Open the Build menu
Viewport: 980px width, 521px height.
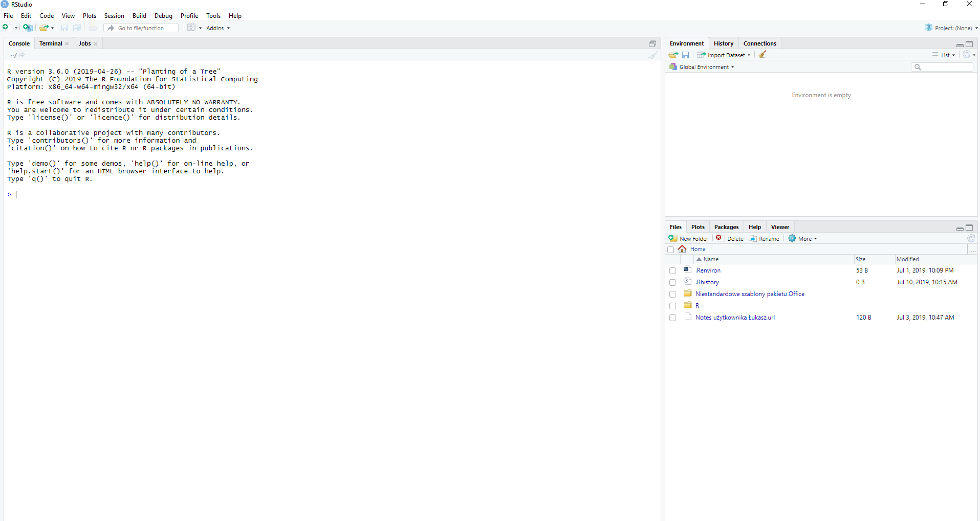click(x=139, y=16)
